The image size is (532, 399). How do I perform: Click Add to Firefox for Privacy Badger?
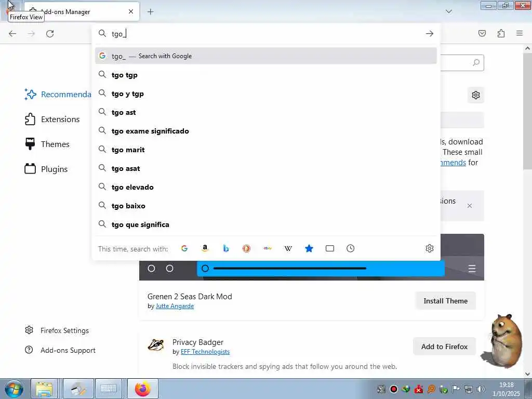[x=445, y=347]
